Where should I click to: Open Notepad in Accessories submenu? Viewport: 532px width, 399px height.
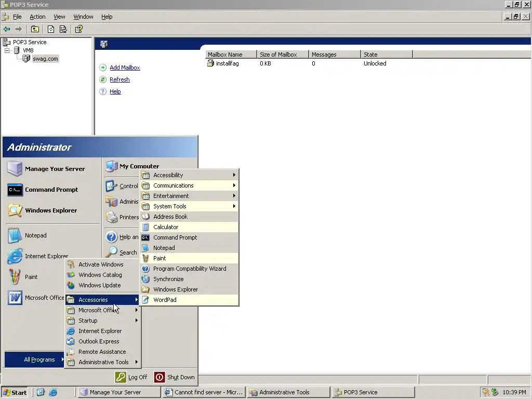[x=190, y=248]
